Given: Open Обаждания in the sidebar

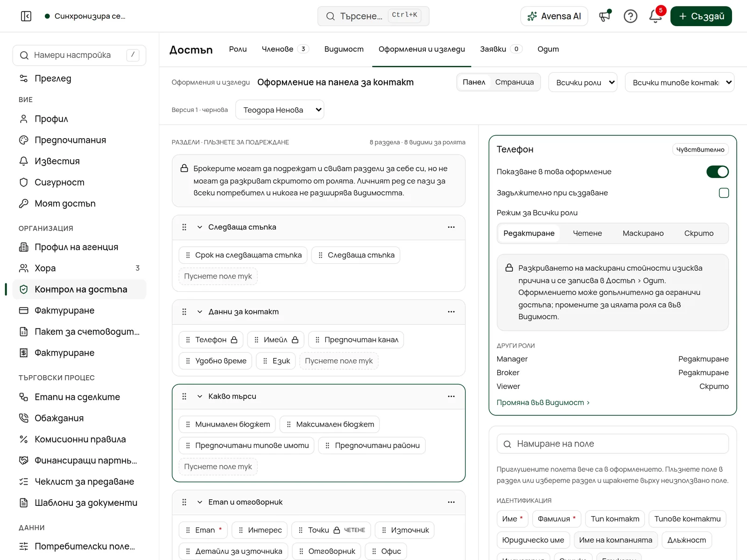Looking at the screenshot, I should (x=79, y=418).
